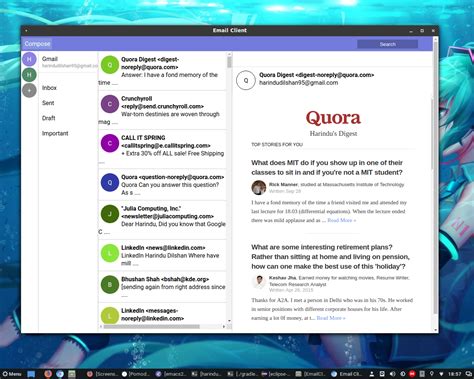Click the Crunchyroll purple C avatar
This screenshot has width=474, height=379.
110,104
